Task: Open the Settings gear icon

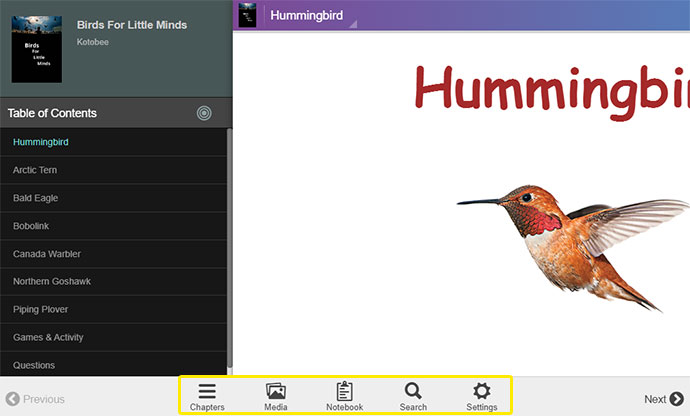Action: 481,392
